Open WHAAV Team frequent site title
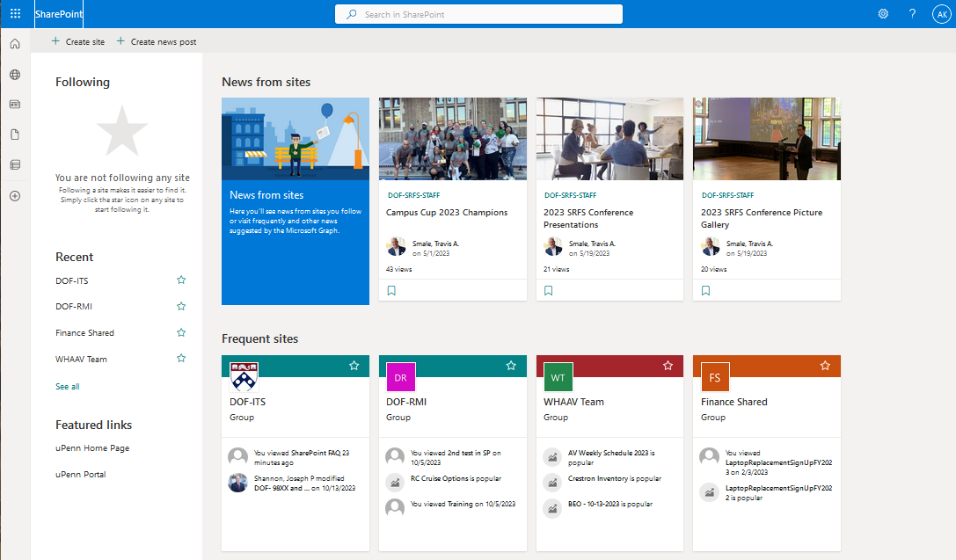Viewport: 956px width, 560px height. coord(573,402)
